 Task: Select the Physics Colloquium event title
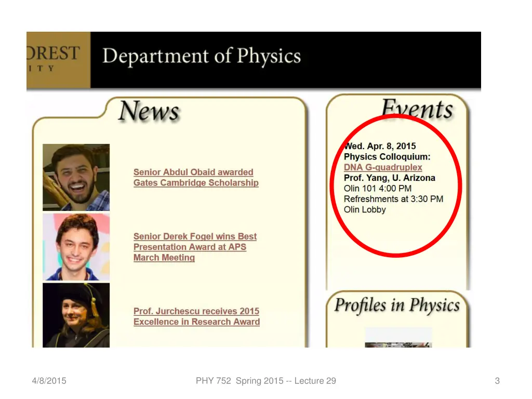387,156
